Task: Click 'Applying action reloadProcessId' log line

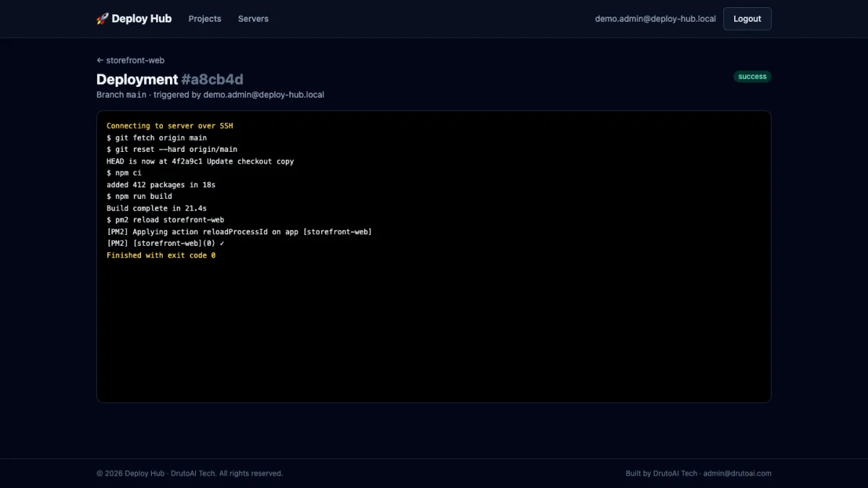Action: [239, 231]
